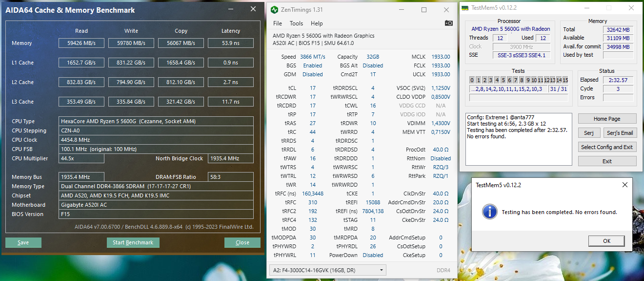Viewport: 644px width, 281px height.
Task: Expand the A2 memory module dropdown
Action: (327, 270)
